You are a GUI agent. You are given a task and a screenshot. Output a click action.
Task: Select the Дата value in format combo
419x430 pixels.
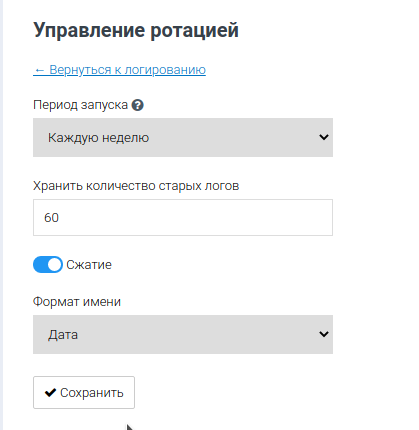coord(63,335)
